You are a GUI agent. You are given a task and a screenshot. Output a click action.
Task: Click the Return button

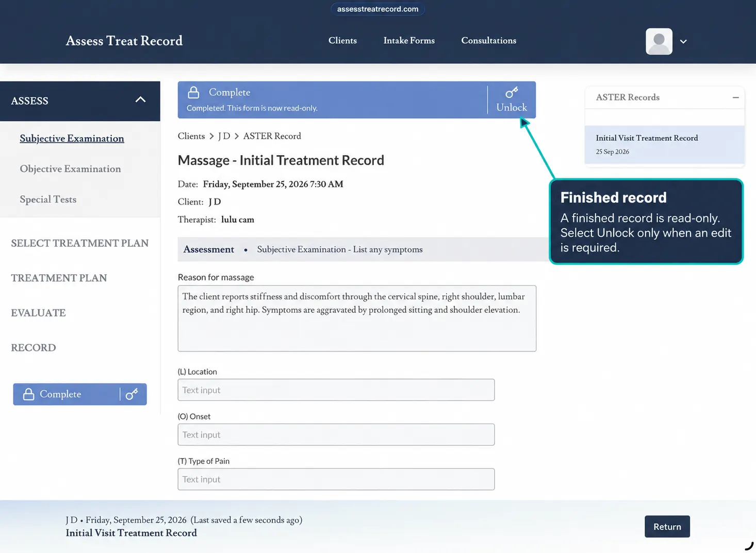[667, 527]
